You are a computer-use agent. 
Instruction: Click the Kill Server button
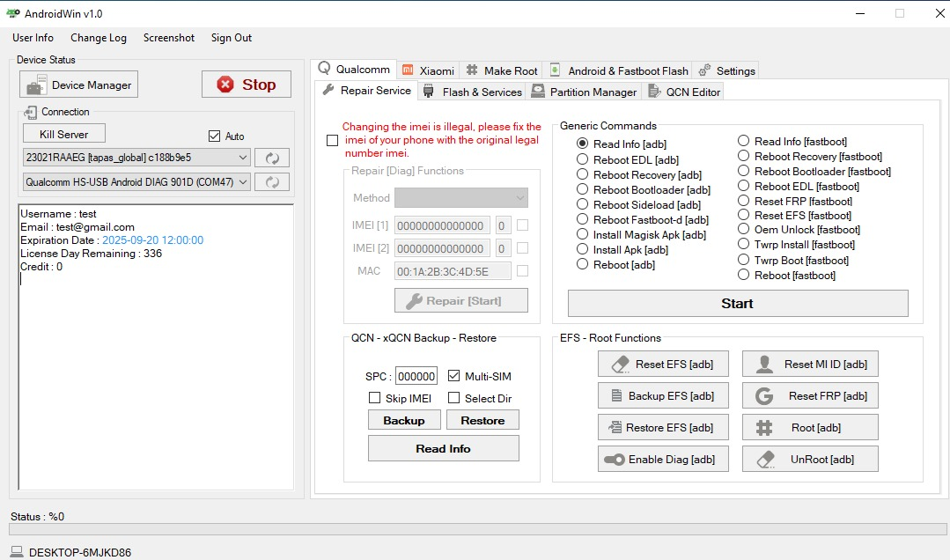click(64, 134)
